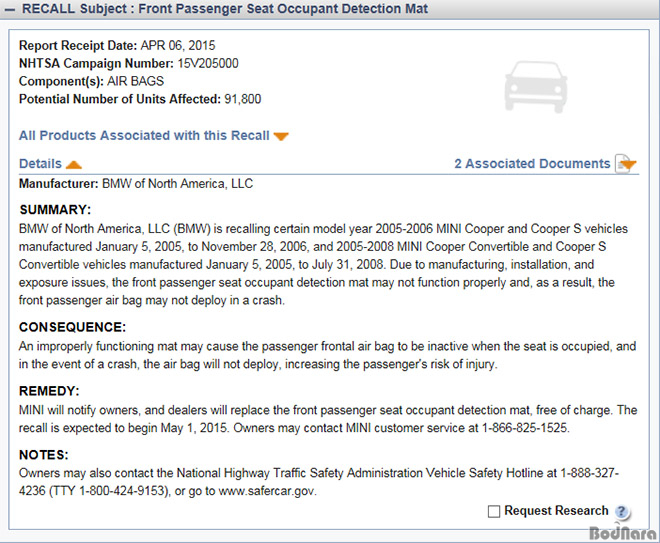
Task: Click the Request Research label text
Action: [x=556, y=511]
